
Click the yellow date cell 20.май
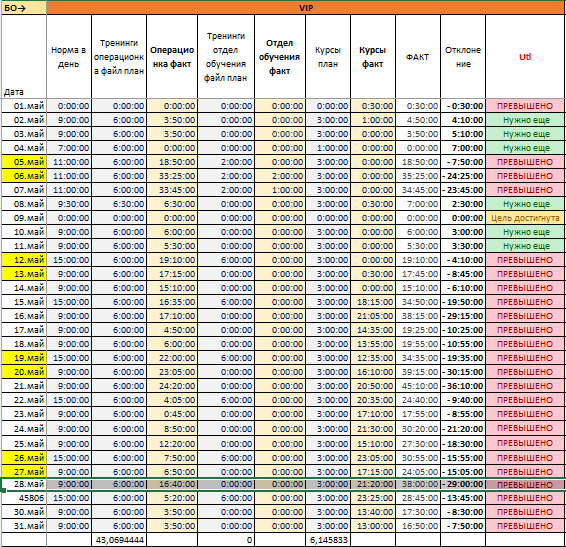coord(24,372)
